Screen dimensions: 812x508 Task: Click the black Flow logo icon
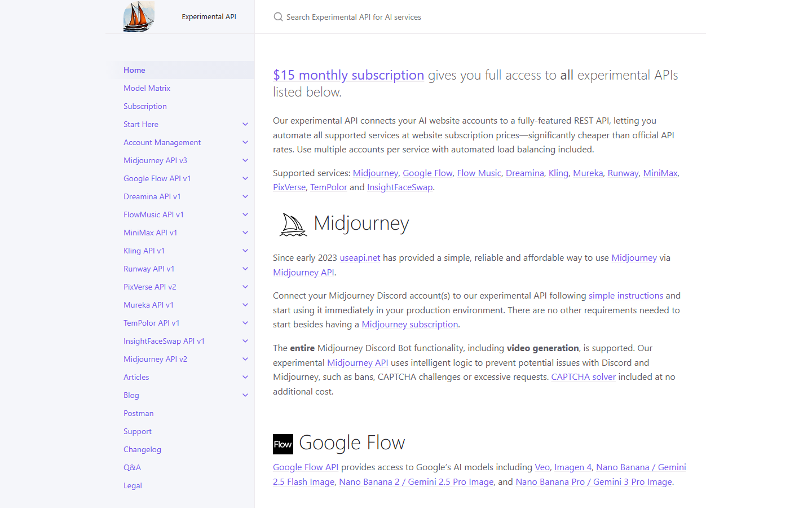[x=283, y=444]
